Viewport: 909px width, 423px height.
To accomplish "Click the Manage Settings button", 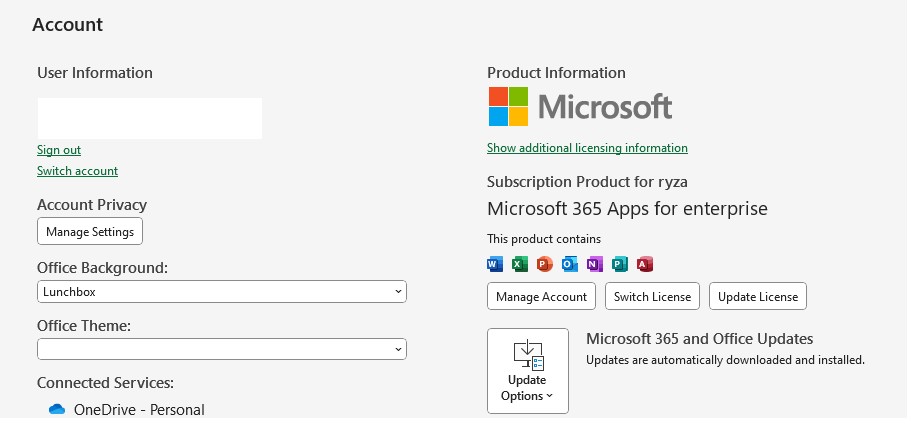I will click(x=90, y=231).
